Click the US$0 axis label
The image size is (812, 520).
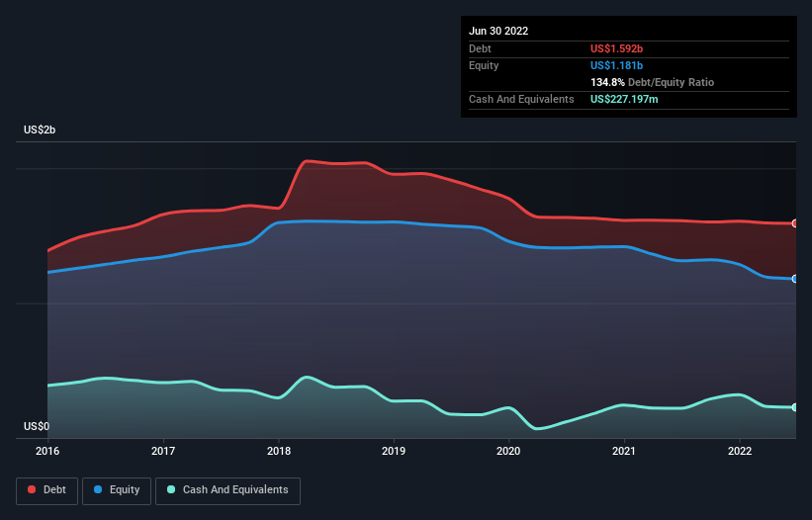pos(37,426)
